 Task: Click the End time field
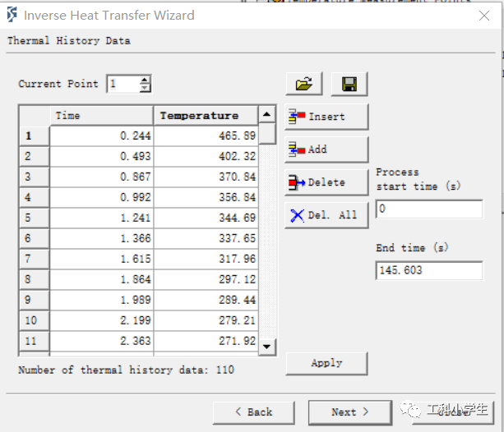429,270
